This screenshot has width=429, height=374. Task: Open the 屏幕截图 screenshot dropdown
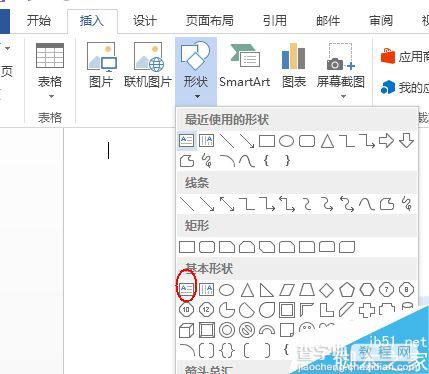[x=341, y=71]
